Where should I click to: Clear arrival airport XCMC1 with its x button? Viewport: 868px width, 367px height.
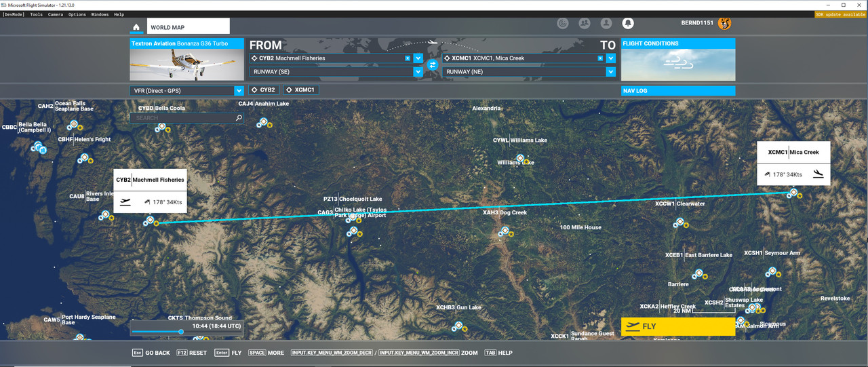point(600,58)
